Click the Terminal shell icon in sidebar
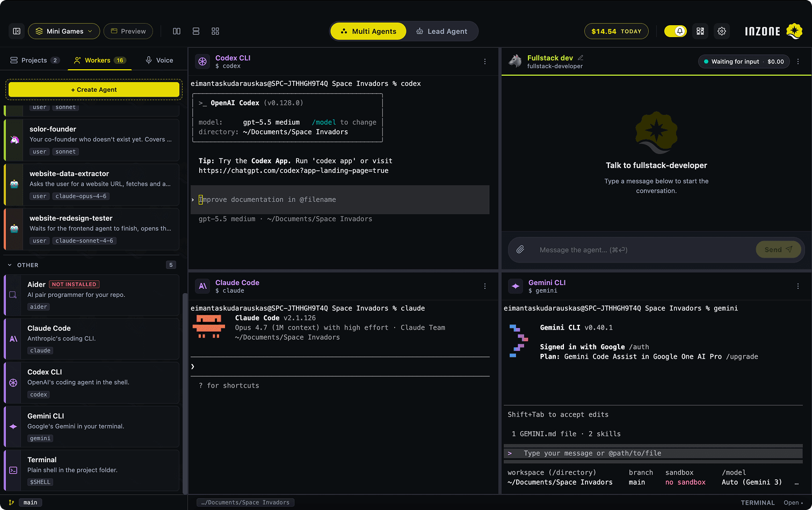This screenshot has height=510, width=812. (13, 470)
